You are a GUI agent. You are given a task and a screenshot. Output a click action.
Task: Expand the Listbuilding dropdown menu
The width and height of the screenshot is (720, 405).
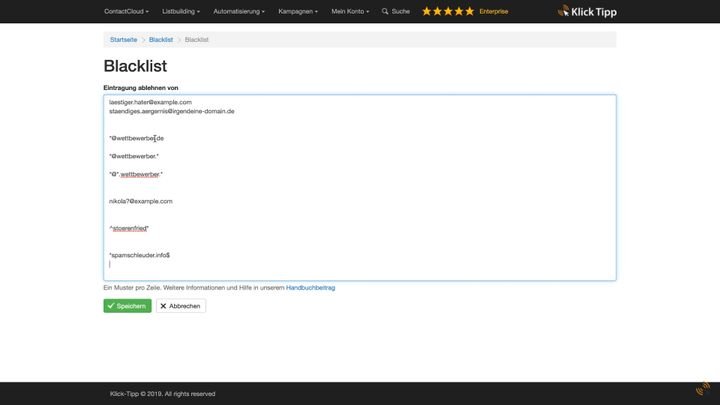(181, 11)
